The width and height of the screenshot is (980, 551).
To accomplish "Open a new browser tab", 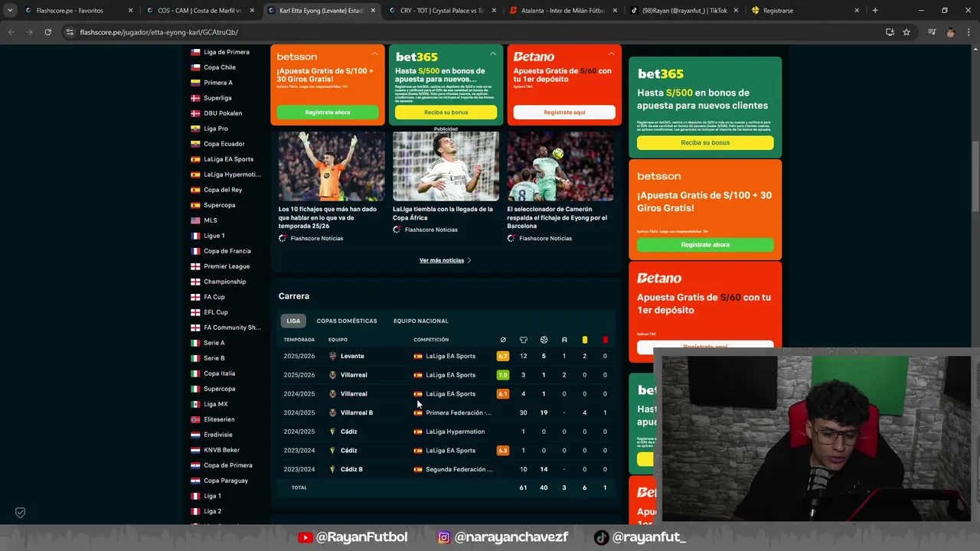I will click(875, 11).
